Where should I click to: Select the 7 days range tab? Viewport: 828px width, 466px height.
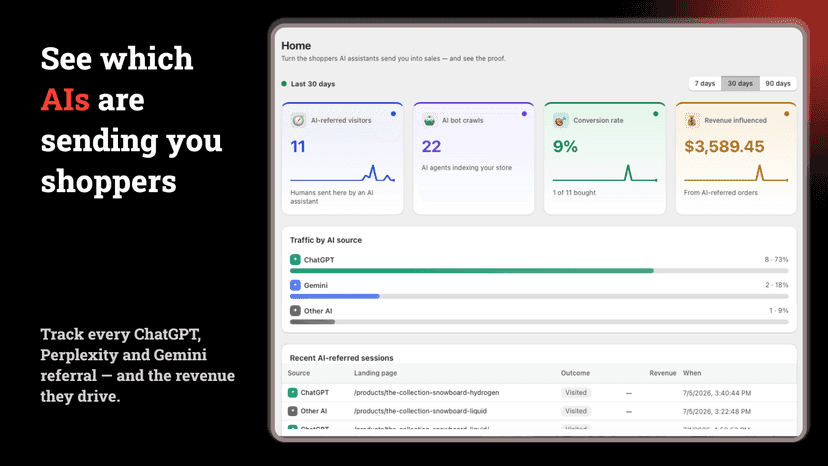pos(704,83)
